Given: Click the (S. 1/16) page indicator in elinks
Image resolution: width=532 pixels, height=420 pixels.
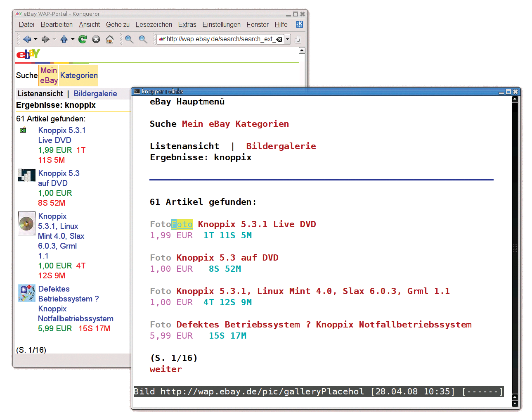Looking at the screenshot, I should (x=174, y=358).
